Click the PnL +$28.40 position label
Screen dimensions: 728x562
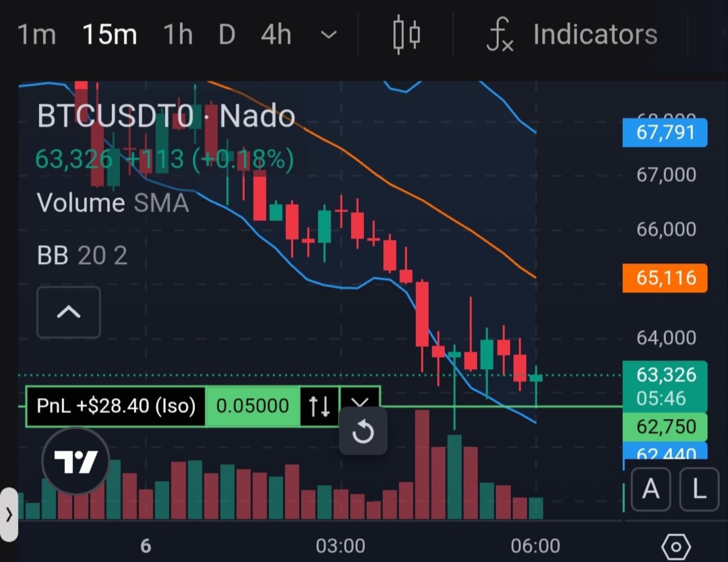point(116,406)
